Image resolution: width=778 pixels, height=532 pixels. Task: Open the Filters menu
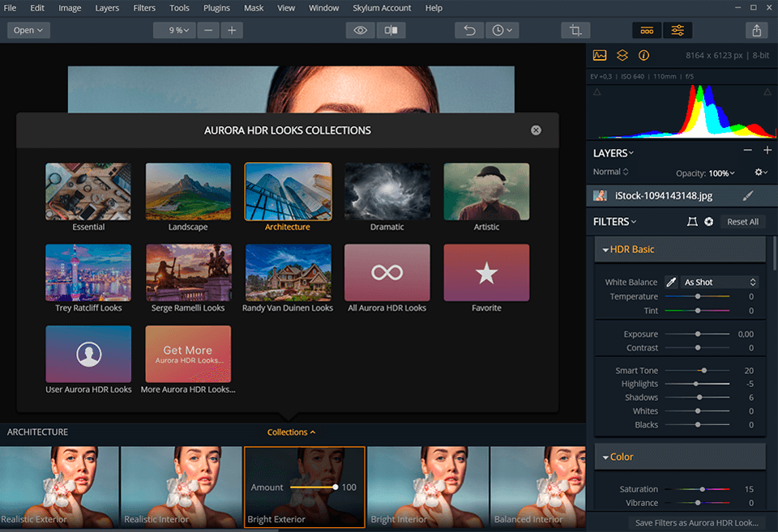coord(144,8)
